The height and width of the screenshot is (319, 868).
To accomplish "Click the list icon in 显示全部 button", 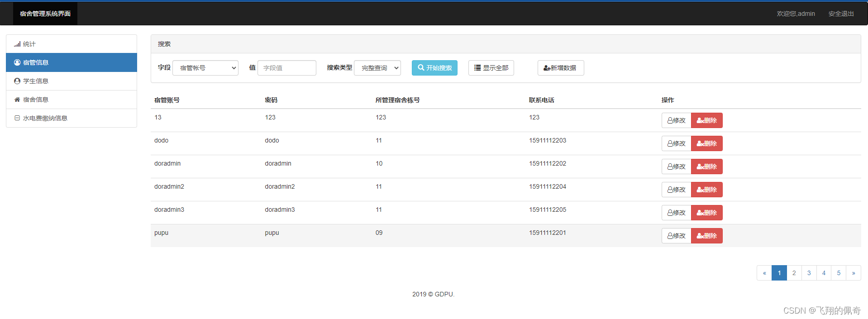I will click(x=477, y=68).
